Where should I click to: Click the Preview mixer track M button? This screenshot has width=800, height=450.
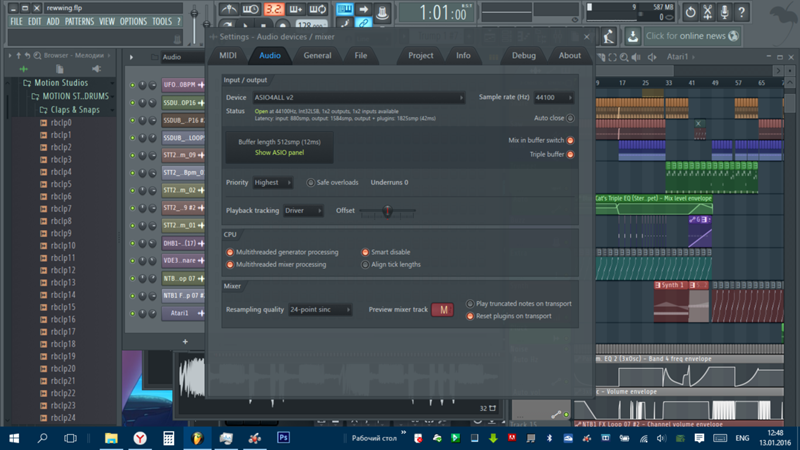pyautogui.click(x=443, y=310)
